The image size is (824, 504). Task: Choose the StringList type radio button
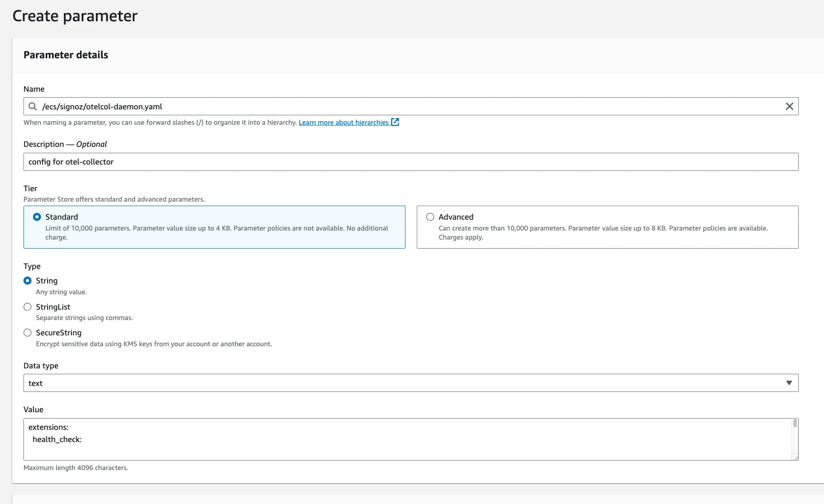[x=28, y=307]
